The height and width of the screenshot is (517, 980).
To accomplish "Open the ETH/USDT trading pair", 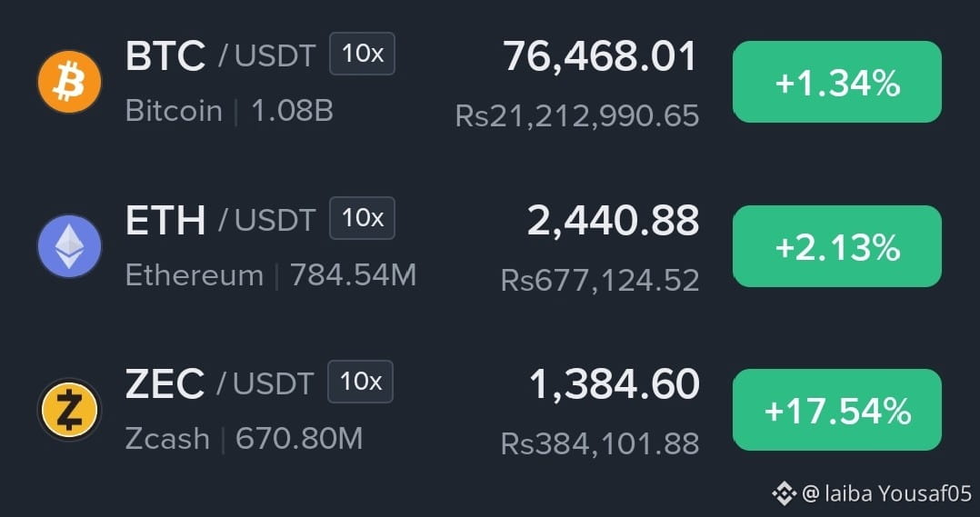I will [221, 220].
